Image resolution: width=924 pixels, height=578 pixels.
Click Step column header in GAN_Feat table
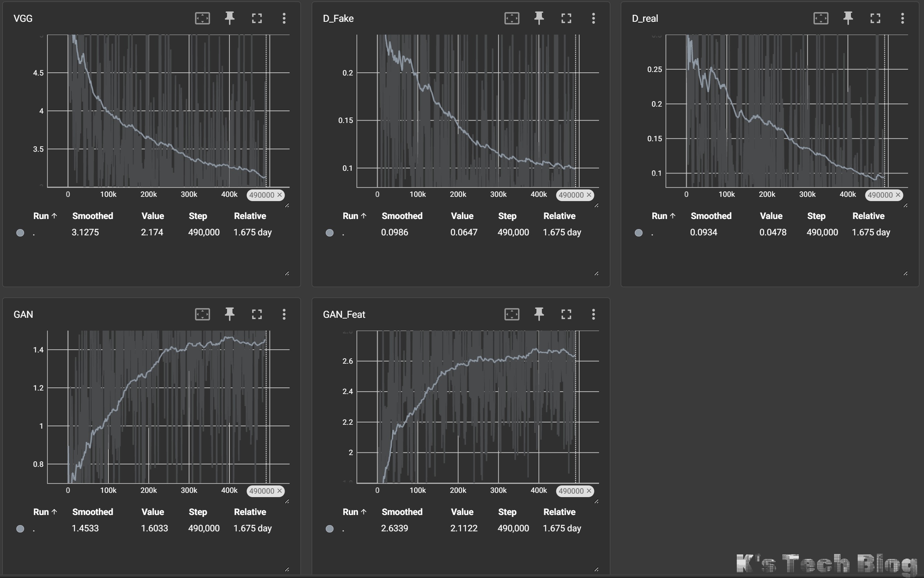click(507, 512)
